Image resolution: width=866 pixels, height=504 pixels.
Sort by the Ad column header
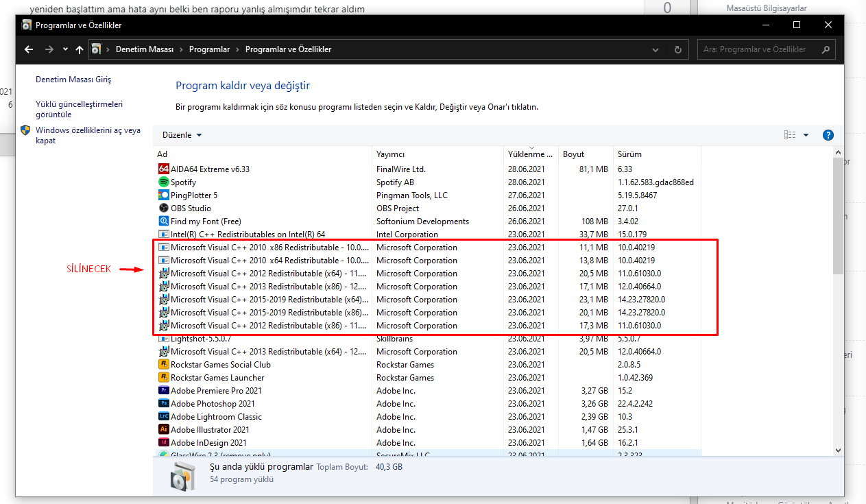(x=263, y=154)
